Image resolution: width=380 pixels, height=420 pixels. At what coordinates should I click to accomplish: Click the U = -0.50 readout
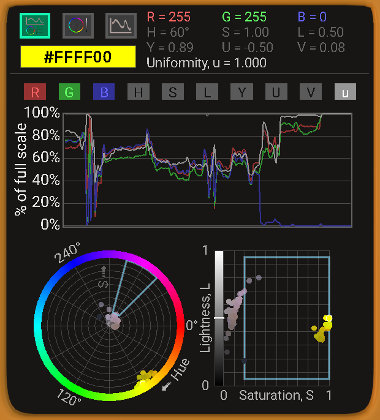[x=248, y=47]
